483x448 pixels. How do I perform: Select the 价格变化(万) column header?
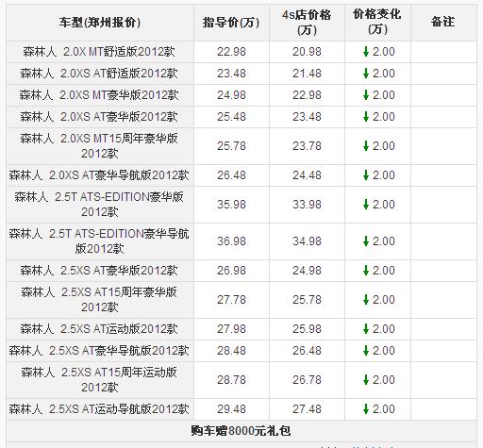[x=377, y=22]
